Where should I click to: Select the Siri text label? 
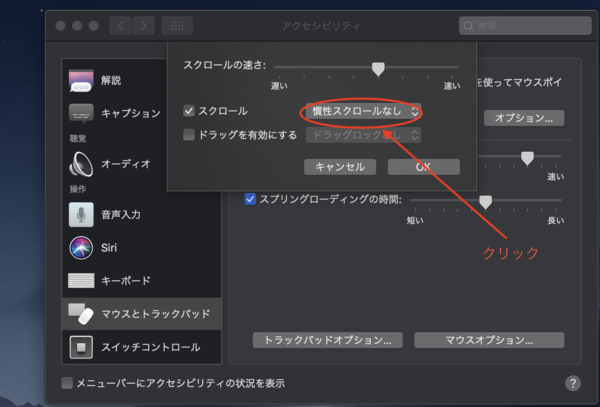tap(109, 248)
